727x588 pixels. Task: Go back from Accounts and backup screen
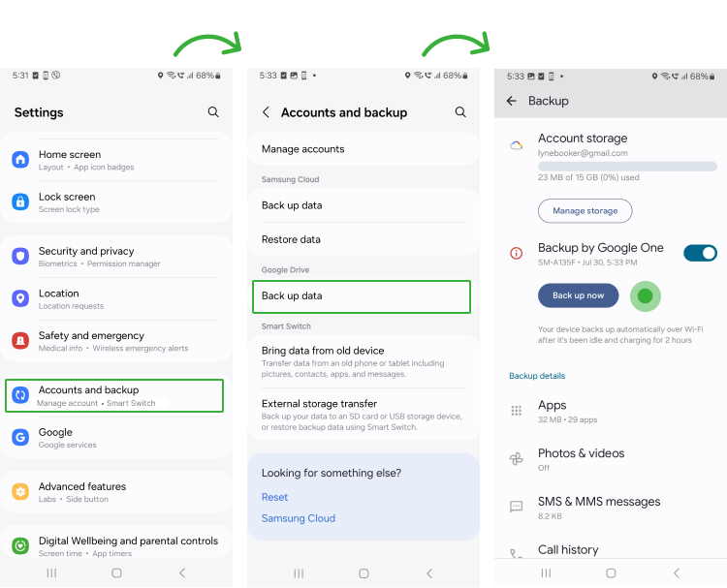click(x=266, y=112)
